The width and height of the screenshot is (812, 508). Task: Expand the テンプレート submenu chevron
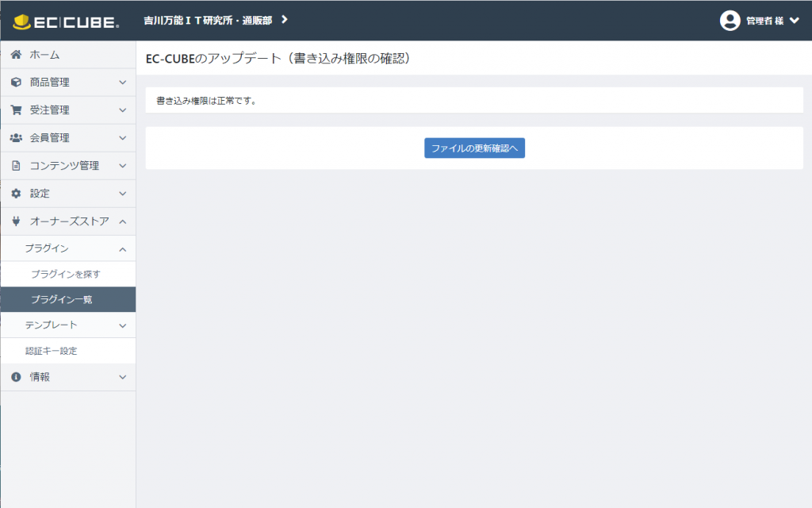122,325
